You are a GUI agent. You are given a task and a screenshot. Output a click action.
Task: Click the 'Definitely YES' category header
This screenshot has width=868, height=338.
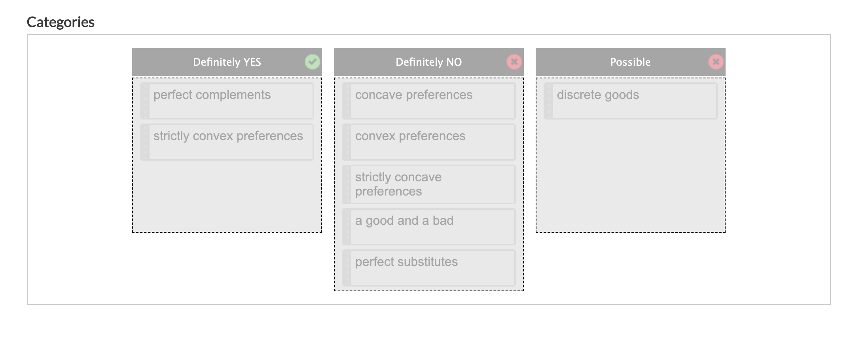point(227,62)
